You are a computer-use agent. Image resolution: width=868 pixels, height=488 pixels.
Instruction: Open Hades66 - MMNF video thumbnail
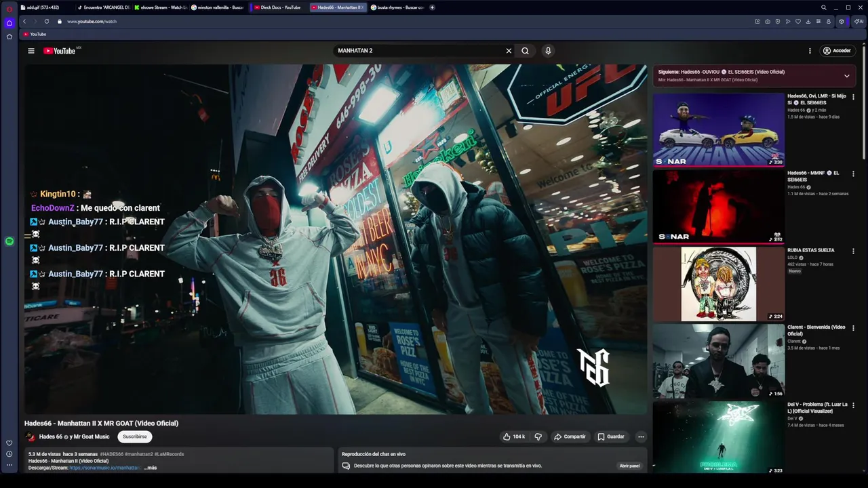point(718,207)
